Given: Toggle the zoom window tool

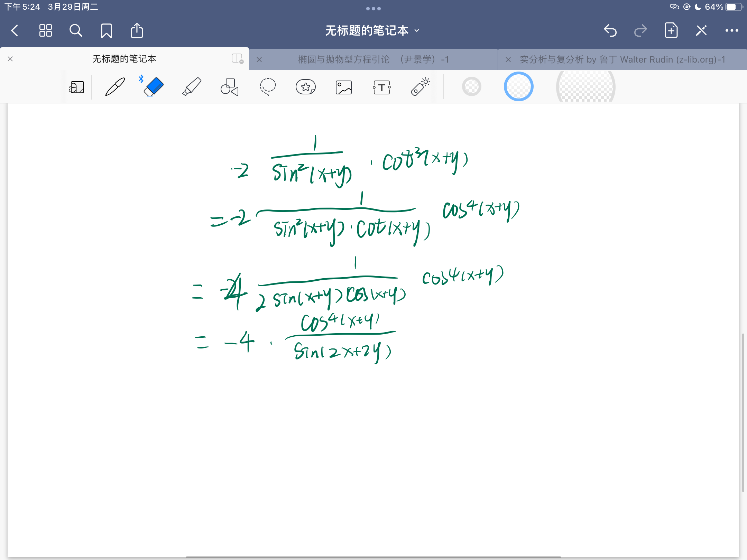Looking at the screenshot, I should [x=77, y=87].
